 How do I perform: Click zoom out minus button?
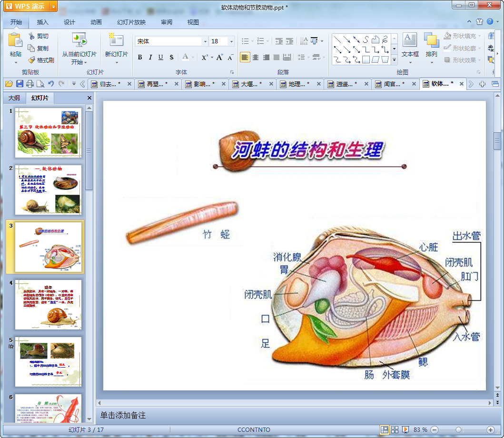tap(434, 429)
